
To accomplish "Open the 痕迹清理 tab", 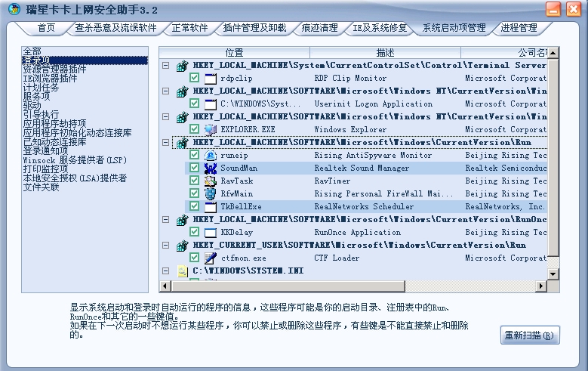I will click(319, 28).
